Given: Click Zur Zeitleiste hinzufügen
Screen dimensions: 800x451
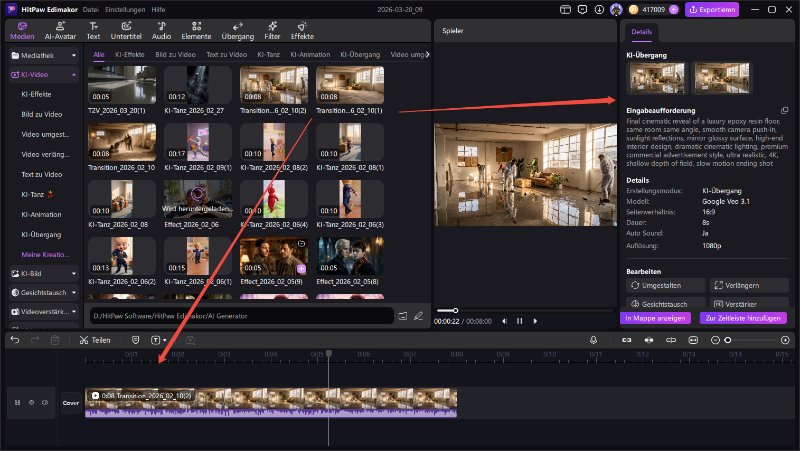Looking at the screenshot, I should click(743, 318).
